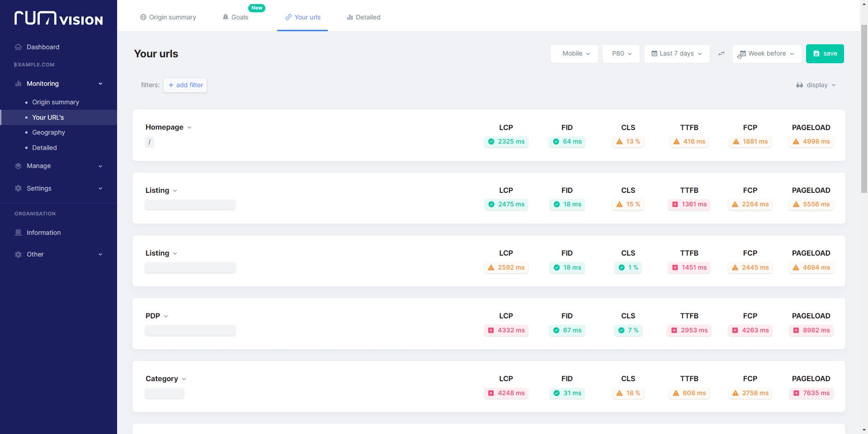Screen dimensions: 868x434
Task: Click the Monitoring bar chart icon
Action: pyautogui.click(x=18, y=84)
